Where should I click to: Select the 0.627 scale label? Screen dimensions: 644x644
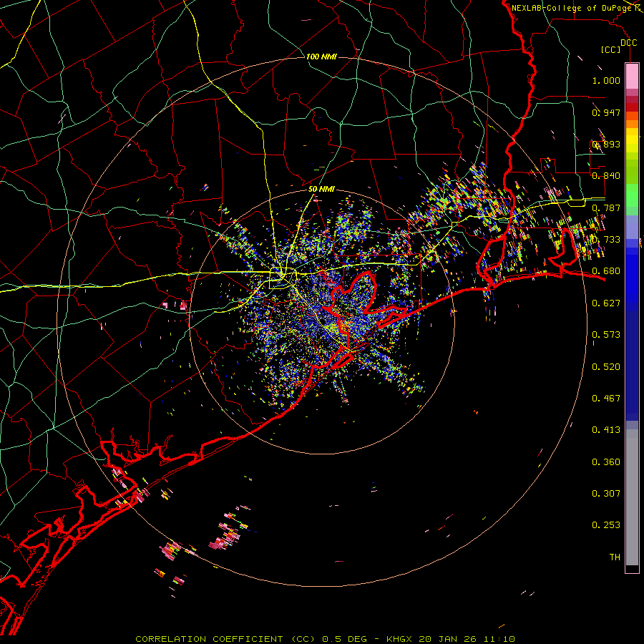(x=606, y=303)
